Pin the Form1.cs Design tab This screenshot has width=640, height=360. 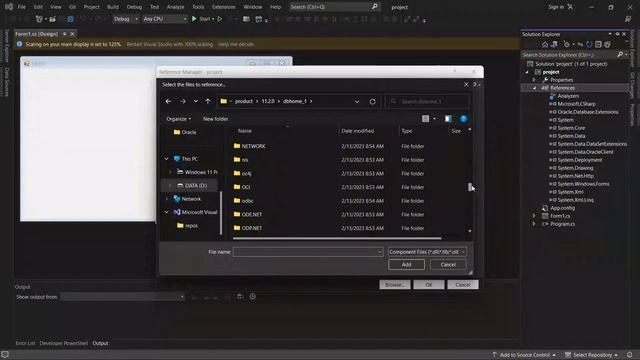(64, 34)
